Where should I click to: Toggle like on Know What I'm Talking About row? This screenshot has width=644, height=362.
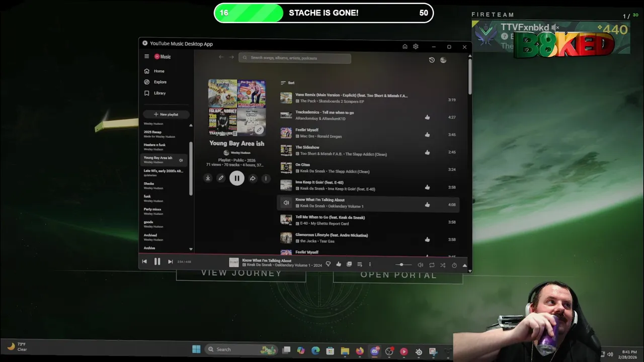pos(427,205)
